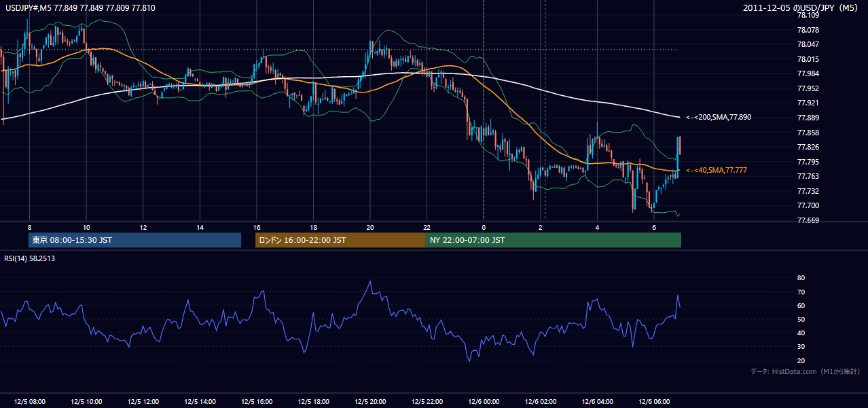Click the 12/6 06:00 time label

(x=653, y=402)
